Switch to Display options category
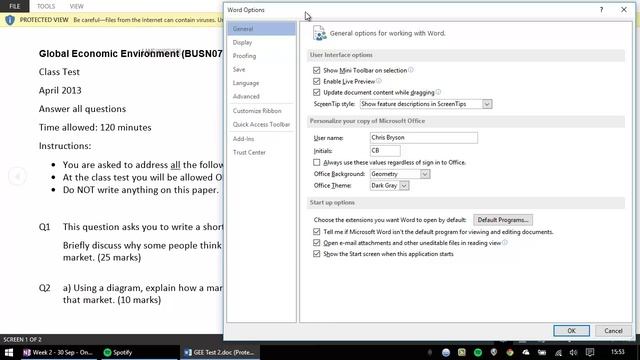Screen dimensions: 640x360 [x=261, y=42]
